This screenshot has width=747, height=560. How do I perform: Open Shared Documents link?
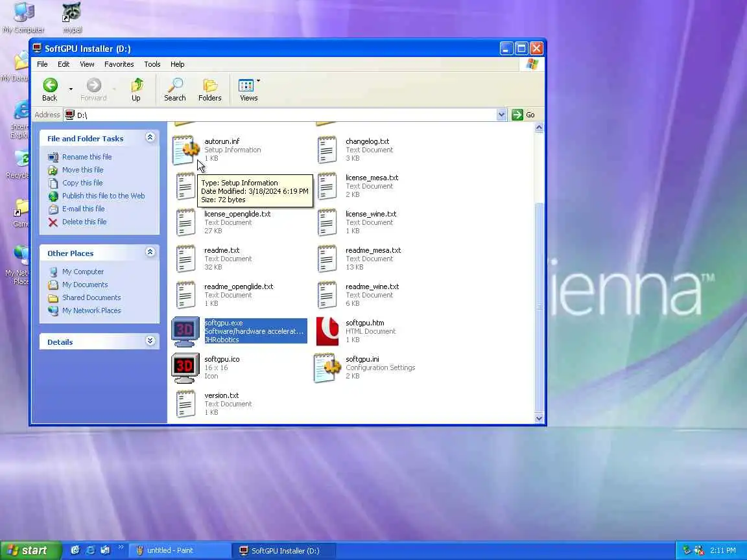pyautogui.click(x=91, y=297)
